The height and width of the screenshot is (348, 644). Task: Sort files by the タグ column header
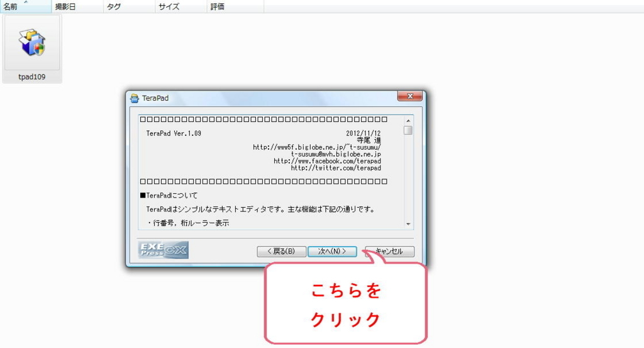130,6
